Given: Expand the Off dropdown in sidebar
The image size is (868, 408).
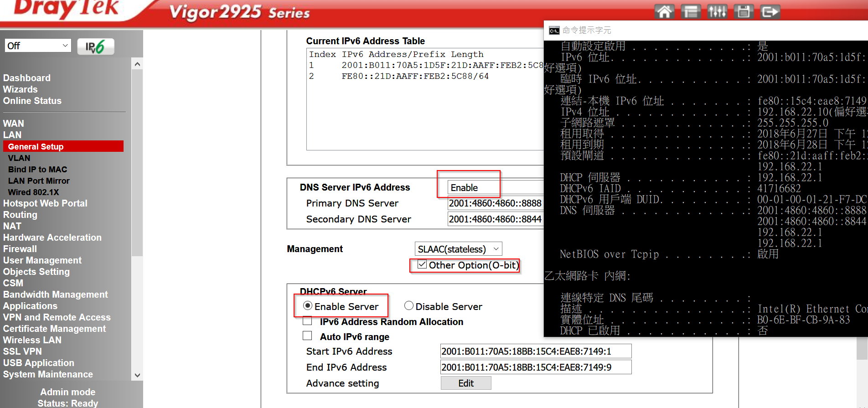Looking at the screenshot, I should [38, 46].
